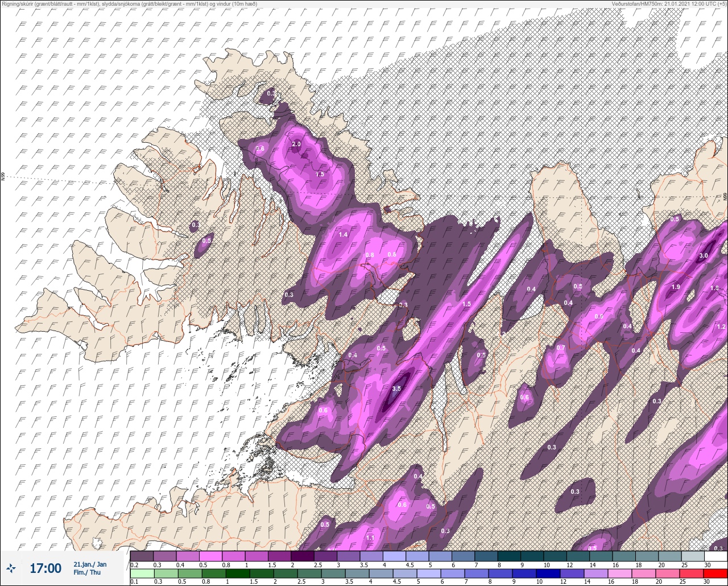Click the 1.9 precipitation value on the map
The height and width of the screenshot is (586, 728).
click(676, 287)
